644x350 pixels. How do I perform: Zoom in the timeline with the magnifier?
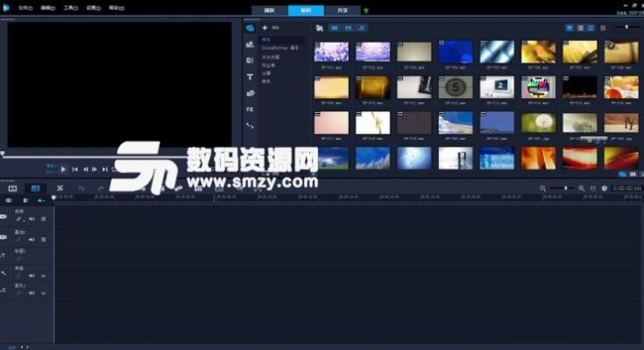581,188
